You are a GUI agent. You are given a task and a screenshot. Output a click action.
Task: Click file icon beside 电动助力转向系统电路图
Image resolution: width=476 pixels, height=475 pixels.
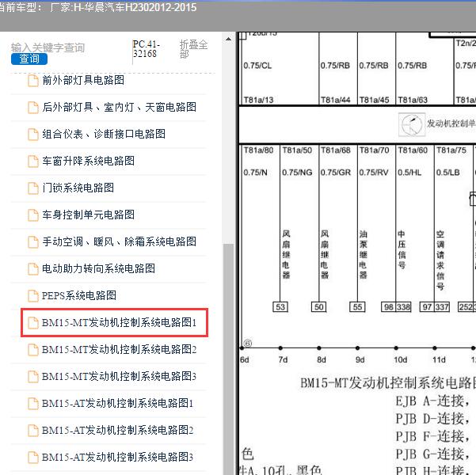pos(33,269)
